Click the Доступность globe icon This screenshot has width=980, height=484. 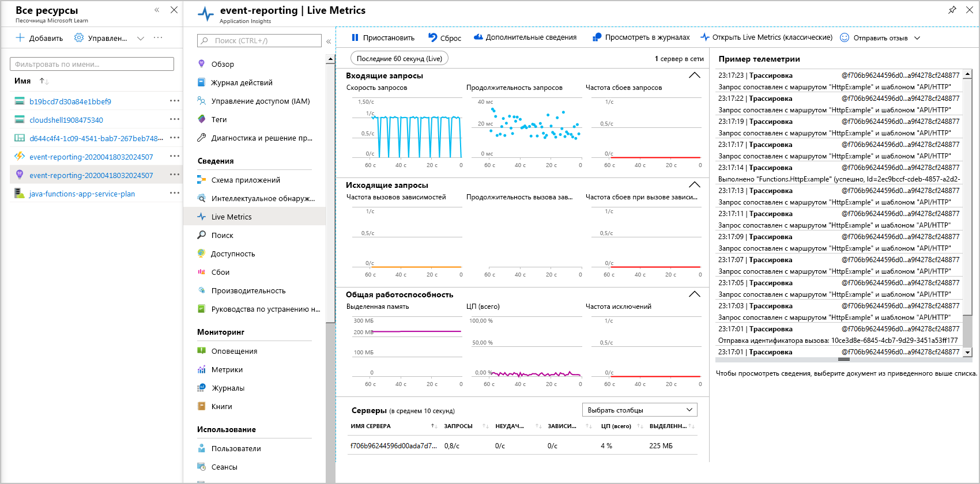point(201,254)
